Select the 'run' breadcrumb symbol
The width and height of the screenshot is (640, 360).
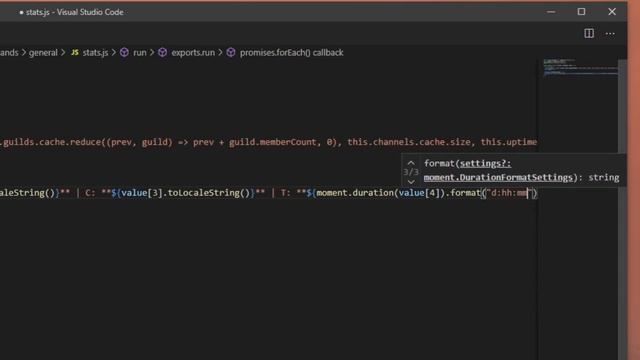click(140, 53)
